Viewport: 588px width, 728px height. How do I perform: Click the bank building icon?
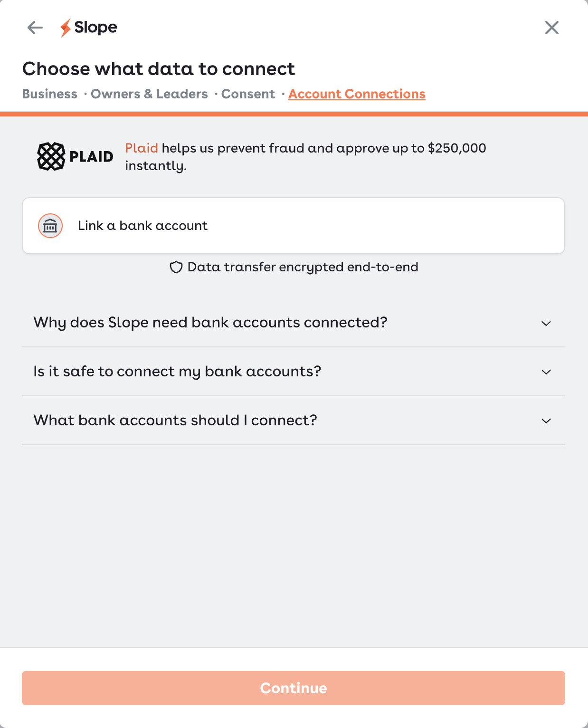tap(50, 226)
